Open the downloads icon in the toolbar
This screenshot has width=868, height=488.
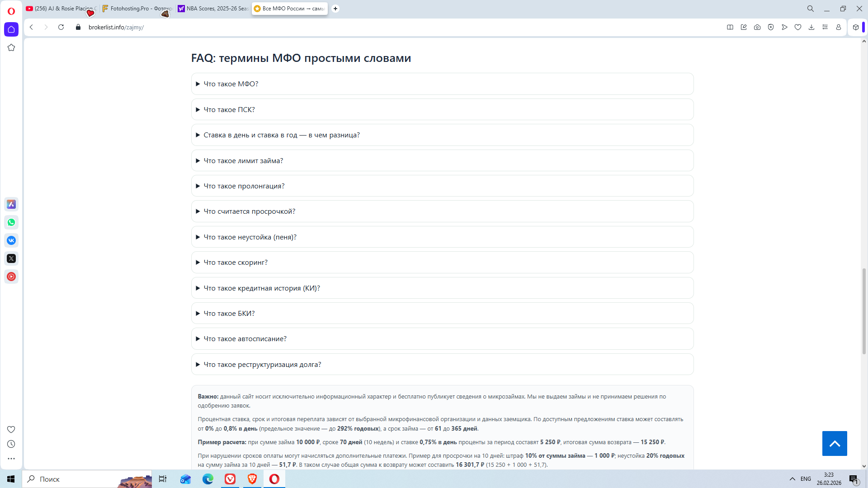(811, 27)
